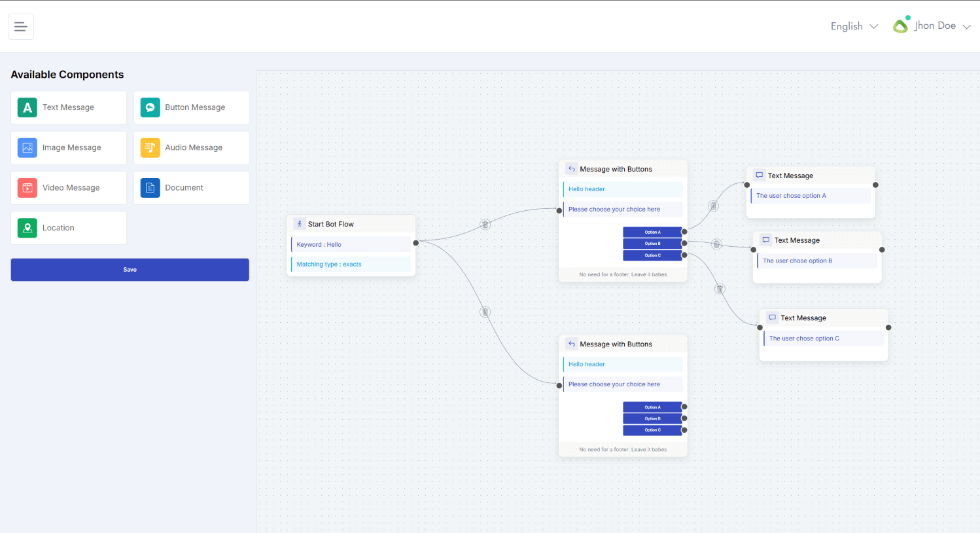
Task: Delete the connection to option C text message
Action: point(720,289)
